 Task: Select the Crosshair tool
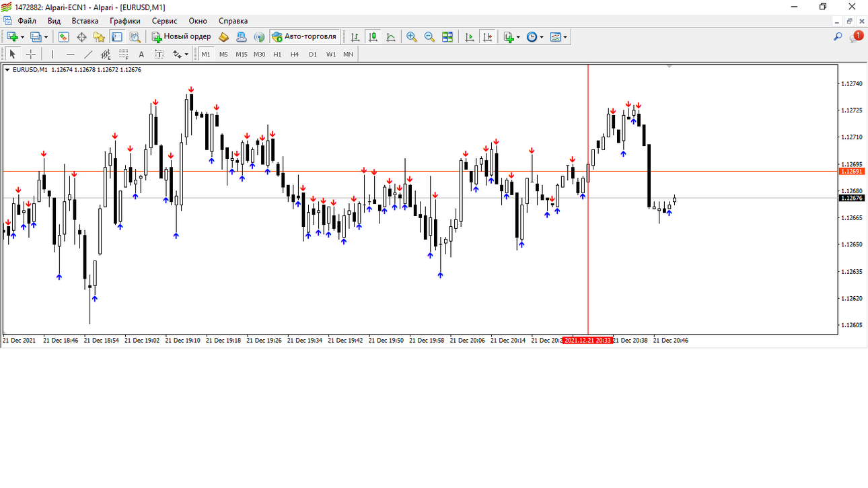[x=30, y=55]
